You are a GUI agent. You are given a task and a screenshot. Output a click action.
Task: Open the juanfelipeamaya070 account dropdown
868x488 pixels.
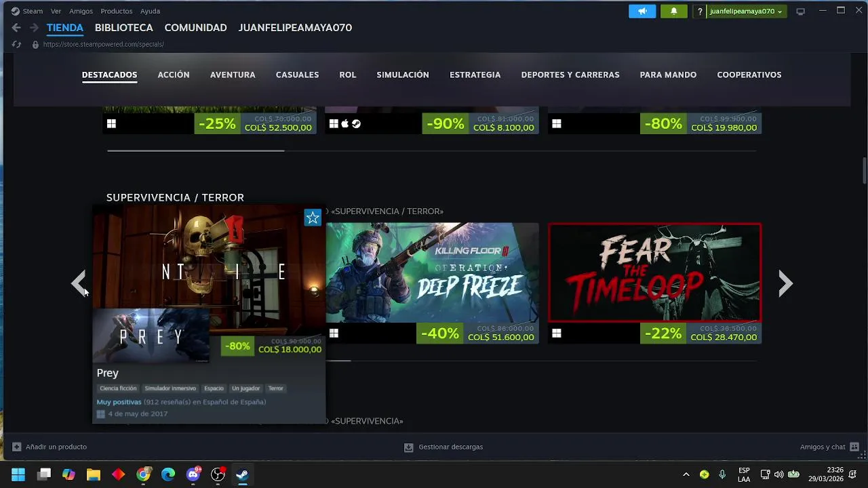pos(747,12)
